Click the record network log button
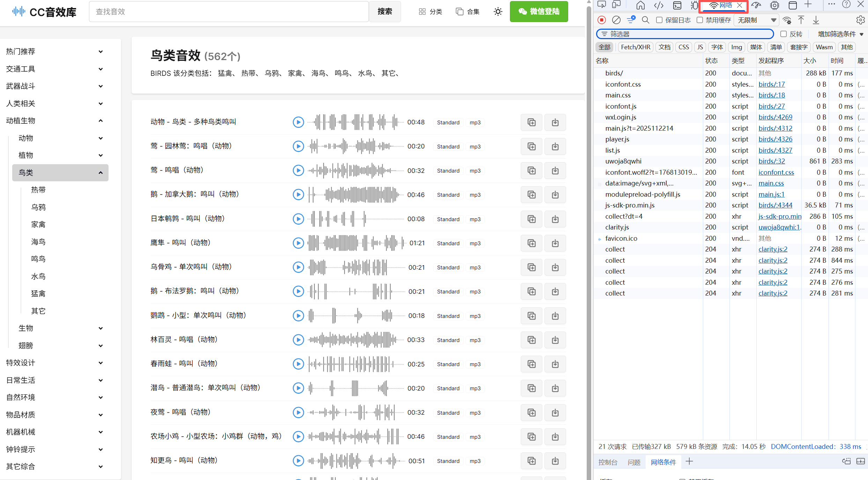868x480 pixels. pyautogui.click(x=601, y=20)
